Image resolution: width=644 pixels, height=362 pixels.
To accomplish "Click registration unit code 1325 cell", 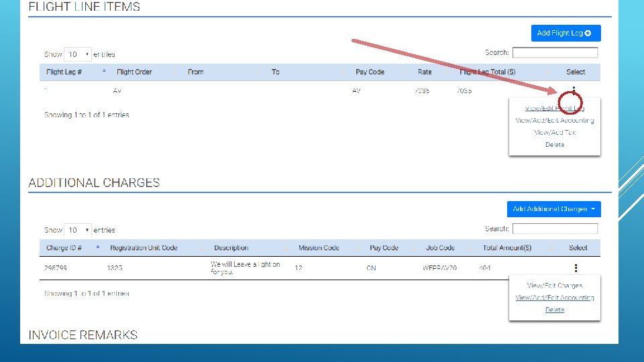I will [115, 268].
